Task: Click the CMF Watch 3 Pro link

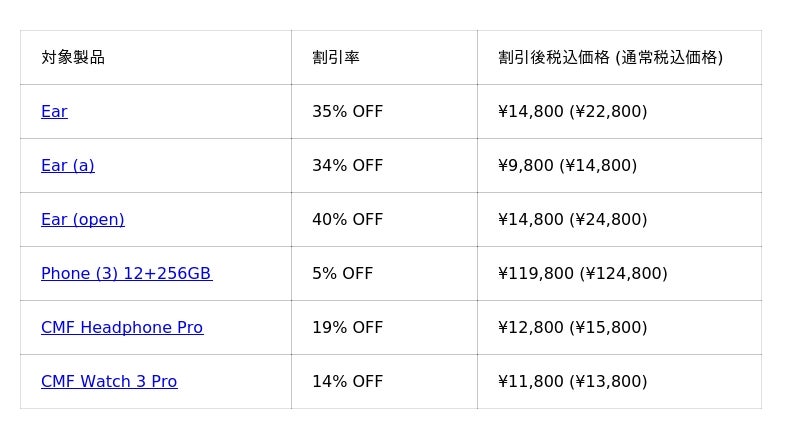Action: point(109,382)
